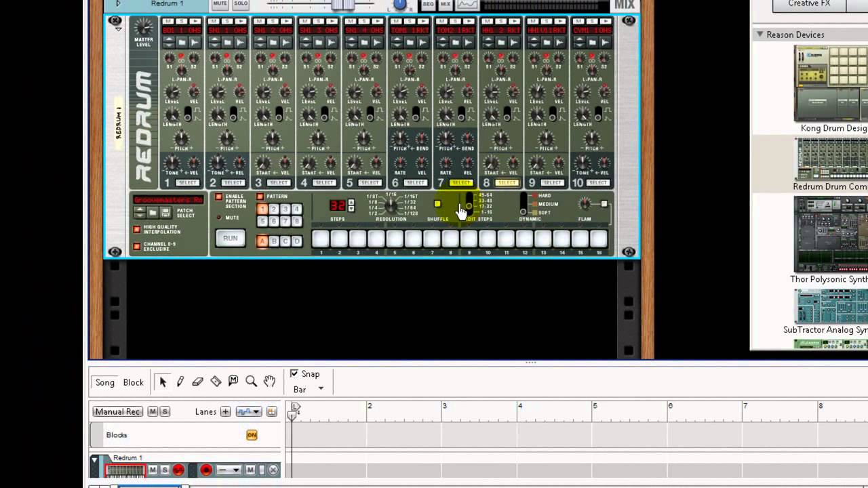Viewport: 868px width, 488px height.
Task: Switch to Block view
Action: click(x=134, y=382)
